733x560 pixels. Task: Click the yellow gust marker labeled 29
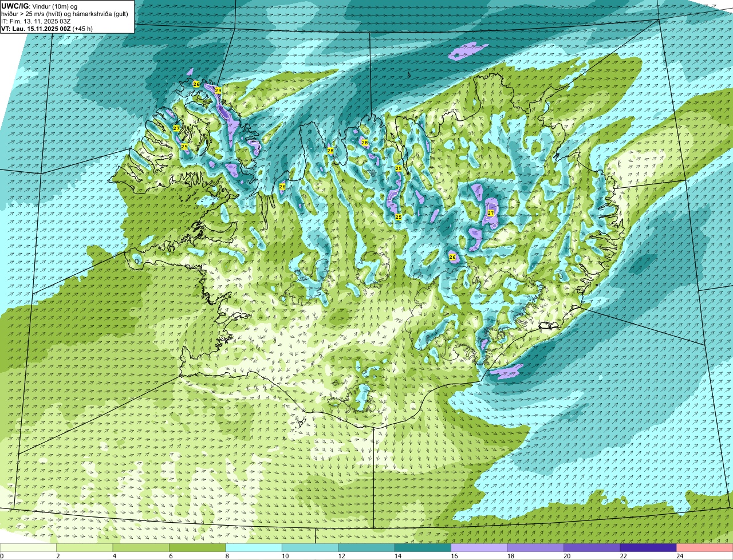218,90
